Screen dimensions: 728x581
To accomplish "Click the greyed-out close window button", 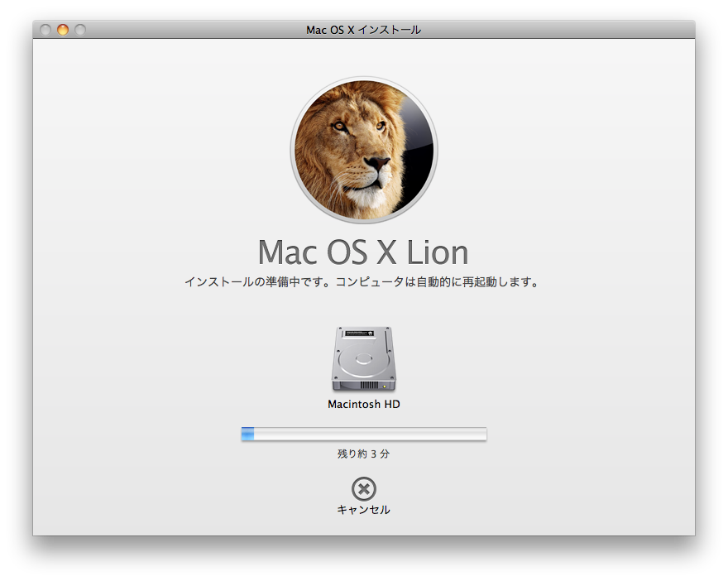I will [x=45, y=30].
